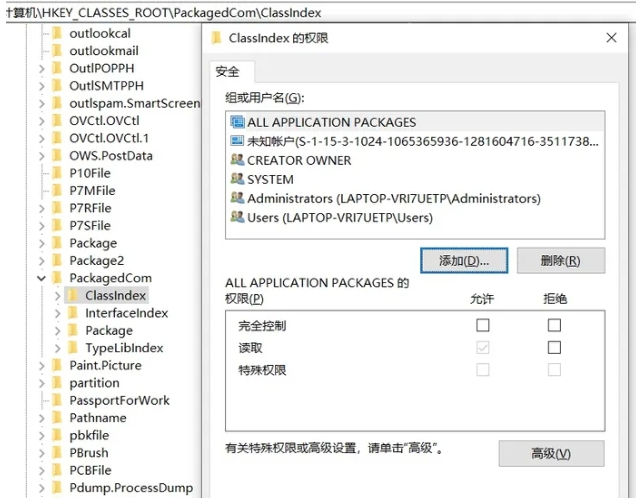The height and width of the screenshot is (498, 636).
Task: Toggle Deny checkbox for 特殊权限
Action: (x=554, y=370)
